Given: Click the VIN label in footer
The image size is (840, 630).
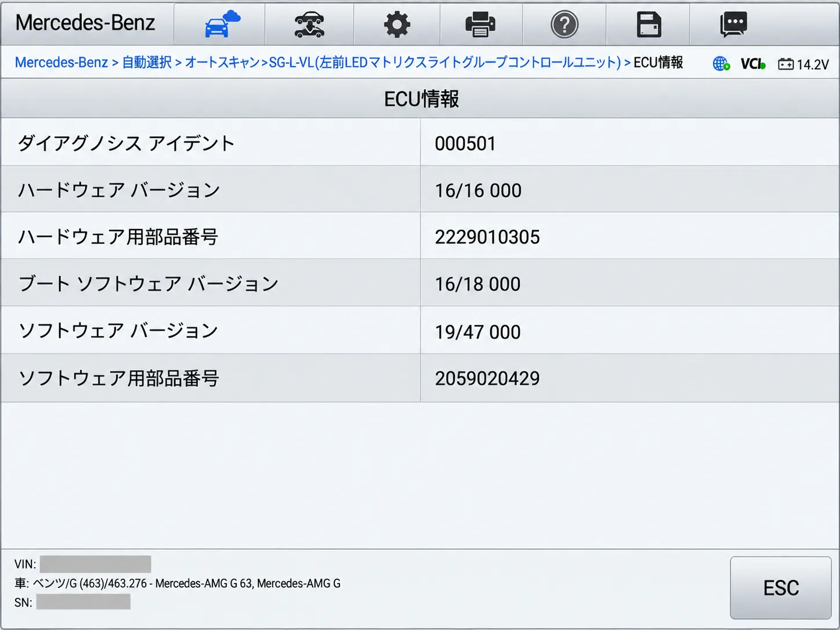Looking at the screenshot, I should [x=25, y=564].
